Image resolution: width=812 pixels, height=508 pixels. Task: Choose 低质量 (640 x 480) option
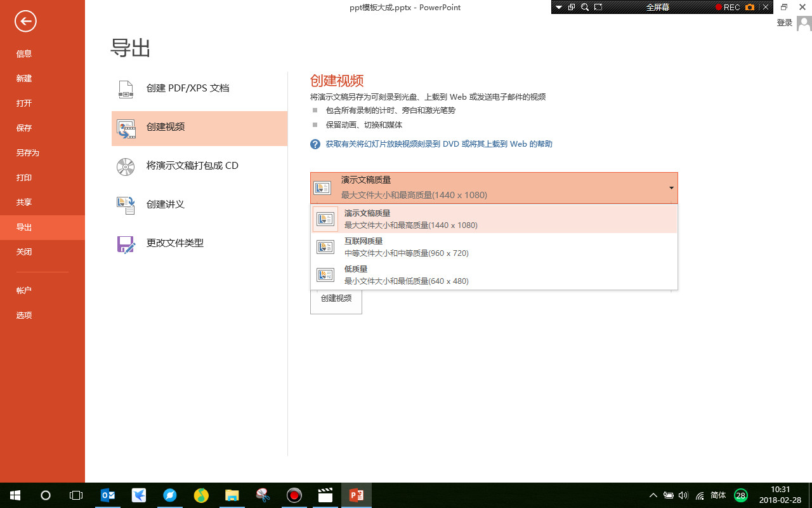[406, 274]
